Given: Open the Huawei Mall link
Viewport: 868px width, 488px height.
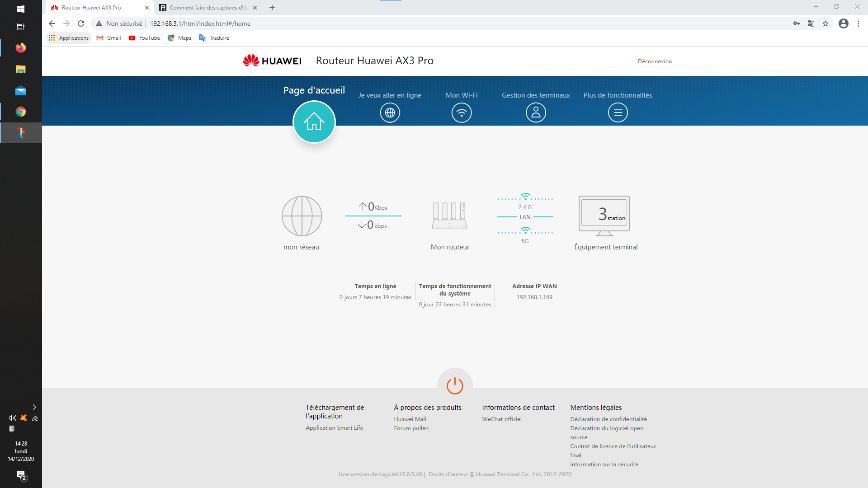Looking at the screenshot, I should tap(410, 419).
